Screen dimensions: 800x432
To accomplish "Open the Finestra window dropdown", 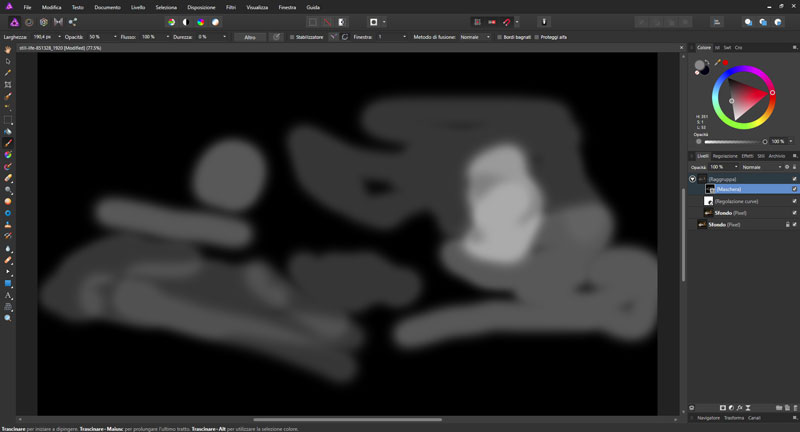I will [405, 37].
